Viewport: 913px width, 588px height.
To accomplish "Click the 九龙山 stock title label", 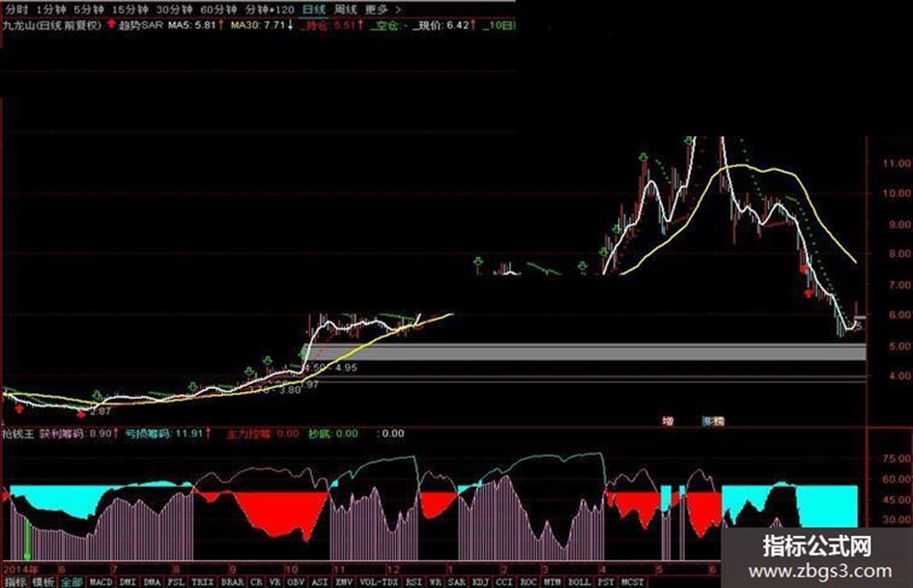I will point(52,25).
